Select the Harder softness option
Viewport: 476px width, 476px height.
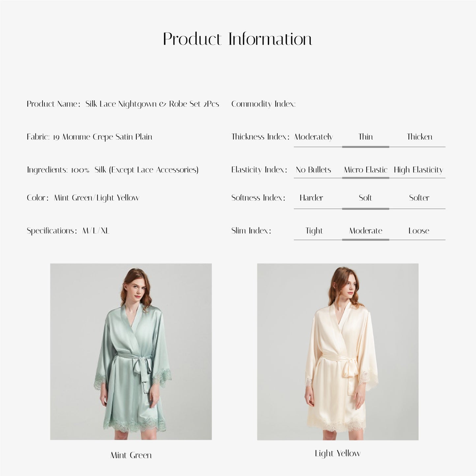311,198
